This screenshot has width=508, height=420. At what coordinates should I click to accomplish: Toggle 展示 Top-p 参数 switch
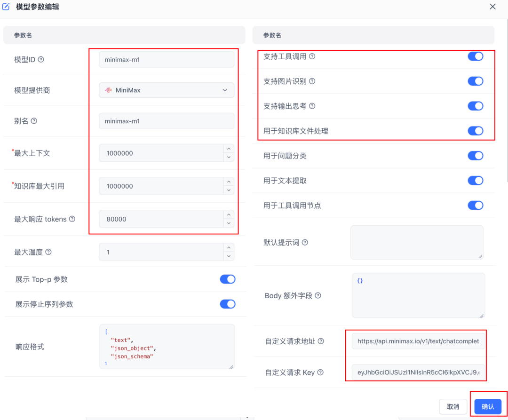(x=228, y=279)
